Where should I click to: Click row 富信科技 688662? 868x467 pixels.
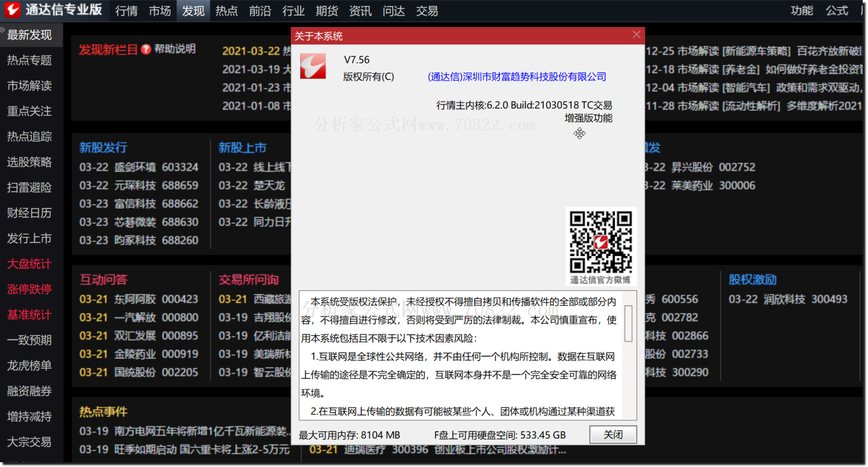point(139,204)
